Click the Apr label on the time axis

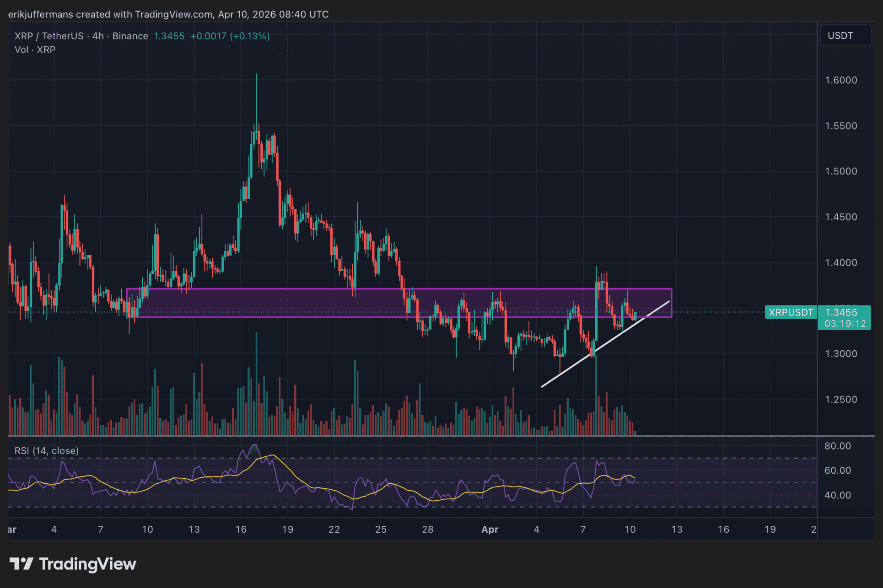coord(490,530)
